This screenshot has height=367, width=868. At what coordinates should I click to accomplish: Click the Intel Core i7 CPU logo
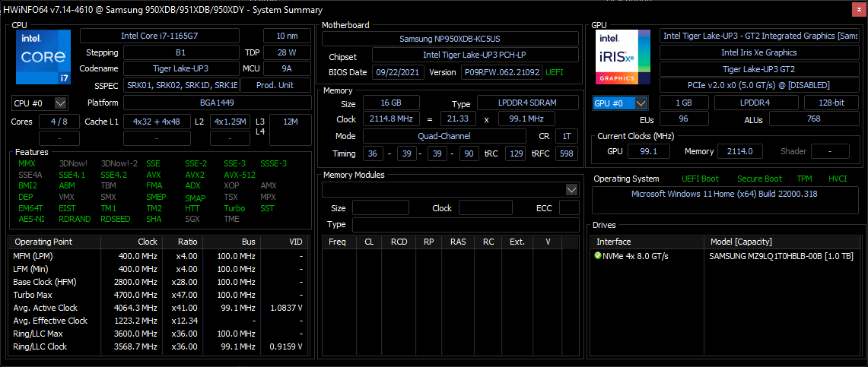43,57
